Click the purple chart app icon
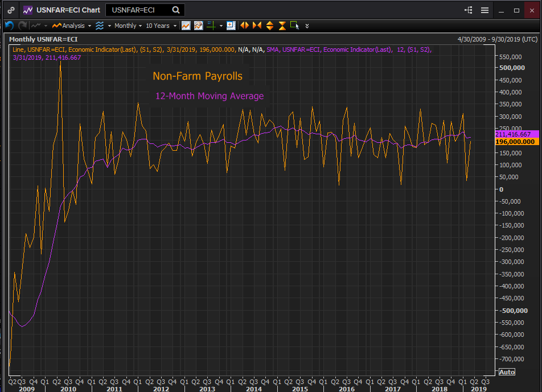The image size is (542, 392). 28,10
